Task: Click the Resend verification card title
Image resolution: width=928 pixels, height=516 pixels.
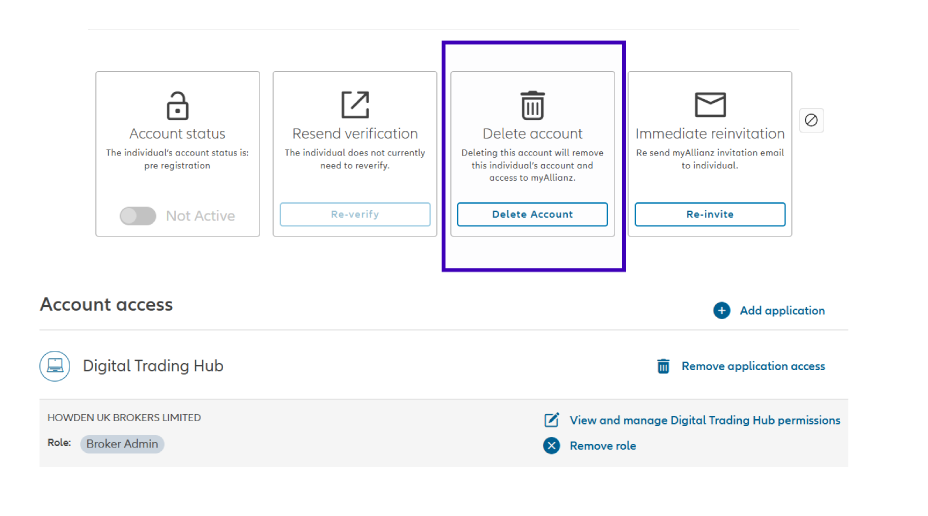Action: [x=355, y=134]
